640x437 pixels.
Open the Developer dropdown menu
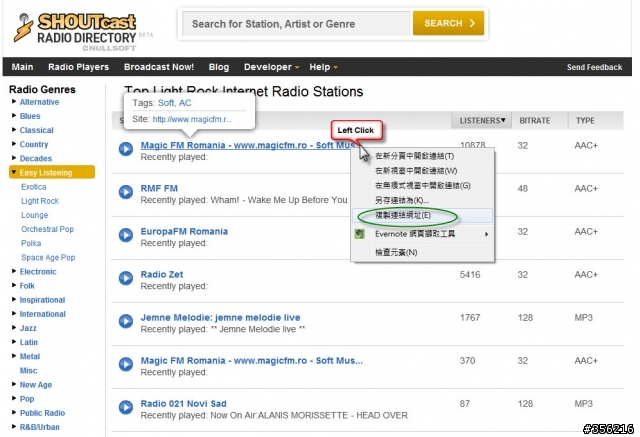point(271,67)
